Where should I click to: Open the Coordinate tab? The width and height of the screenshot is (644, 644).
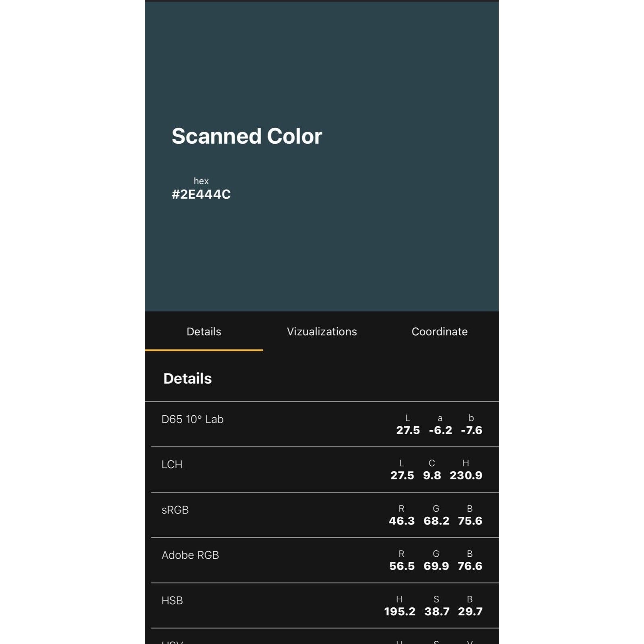439,332
